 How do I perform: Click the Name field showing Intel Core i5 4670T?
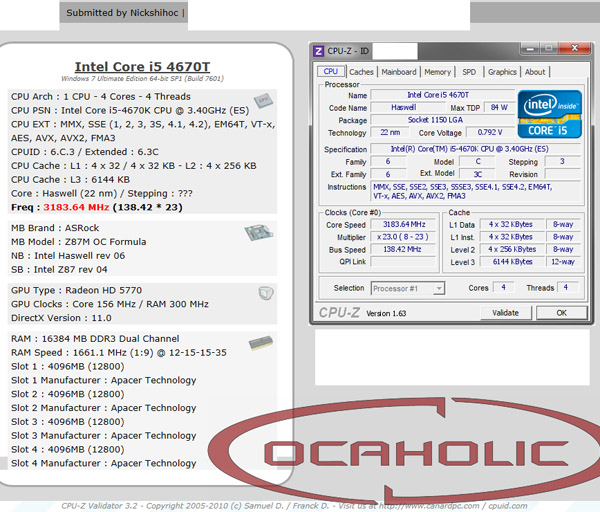pos(443,95)
